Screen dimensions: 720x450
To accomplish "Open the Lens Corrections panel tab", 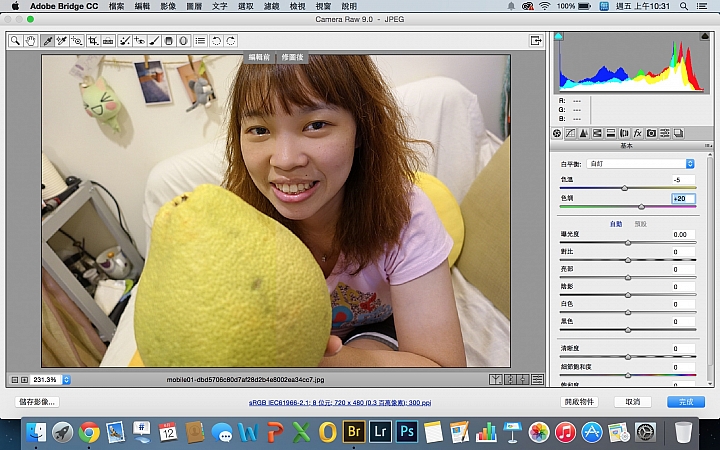I will click(x=624, y=133).
